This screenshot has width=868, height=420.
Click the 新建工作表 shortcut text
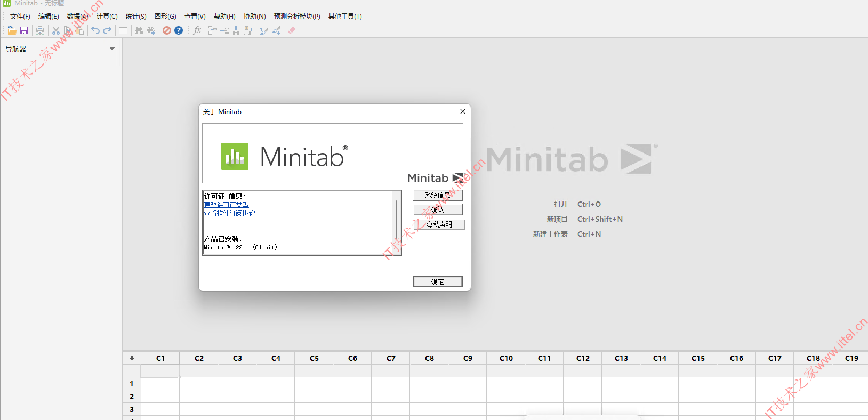pyautogui.click(x=550, y=234)
